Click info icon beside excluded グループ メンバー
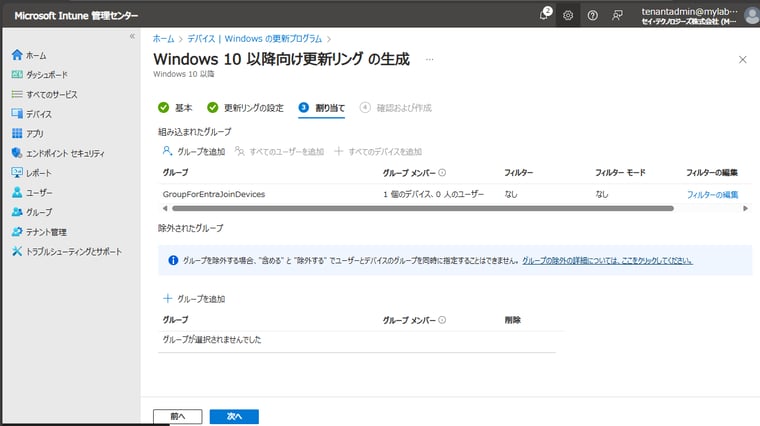The width and height of the screenshot is (760, 426). [442, 320]
